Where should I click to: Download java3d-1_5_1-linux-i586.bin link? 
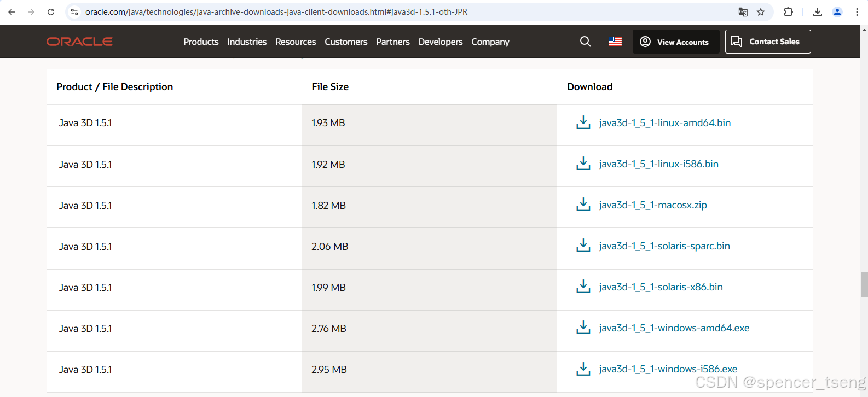click(659, 164)
